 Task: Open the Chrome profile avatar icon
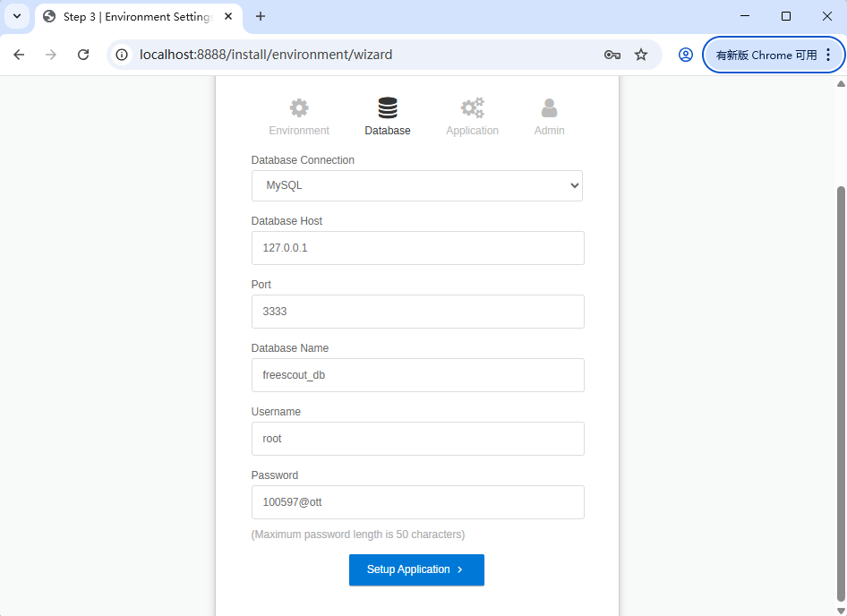coord(686,55)
